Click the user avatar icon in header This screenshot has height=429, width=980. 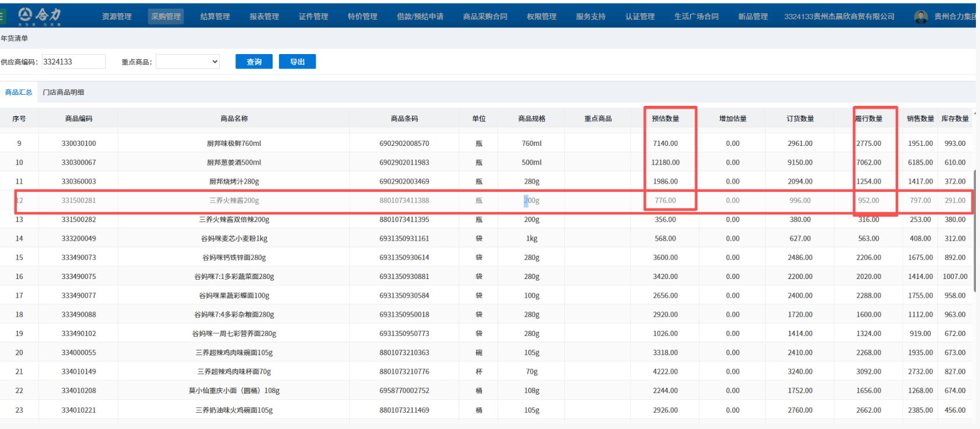tap(921, 17)
